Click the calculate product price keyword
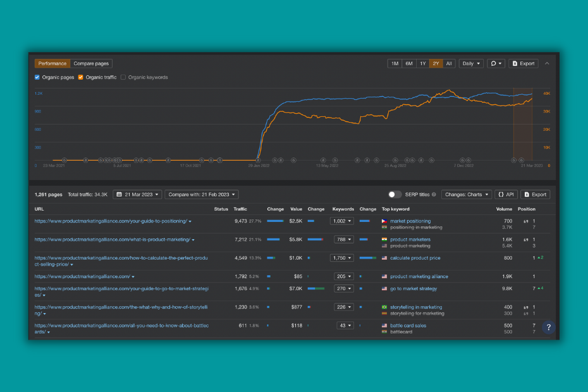588x392 pixels. click(415, 258)
